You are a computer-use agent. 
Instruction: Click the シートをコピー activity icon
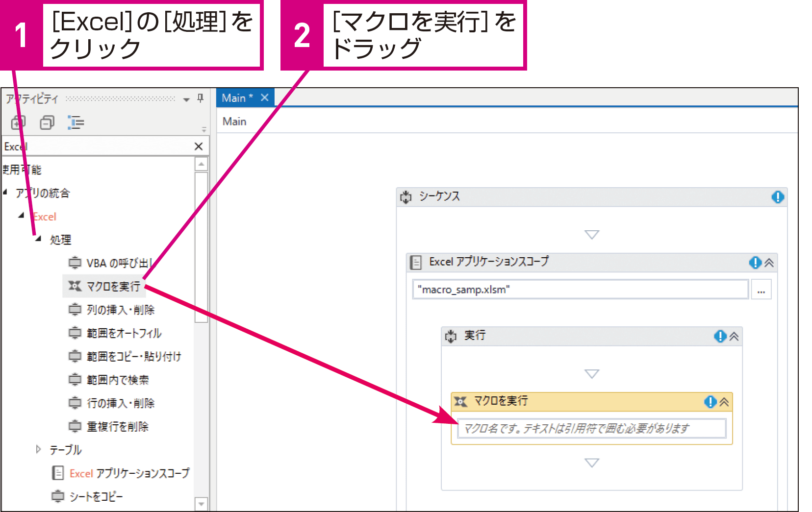click(x=58, y=496)
